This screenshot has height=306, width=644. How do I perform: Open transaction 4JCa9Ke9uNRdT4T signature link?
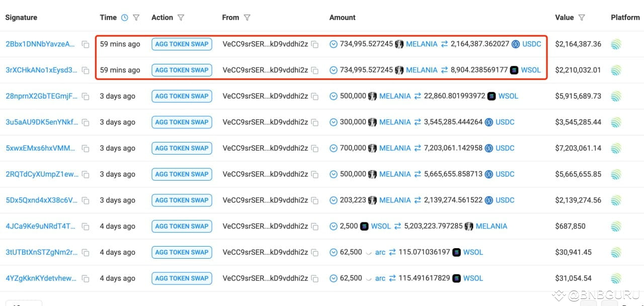pyautogui.click(x=40, y=226)
